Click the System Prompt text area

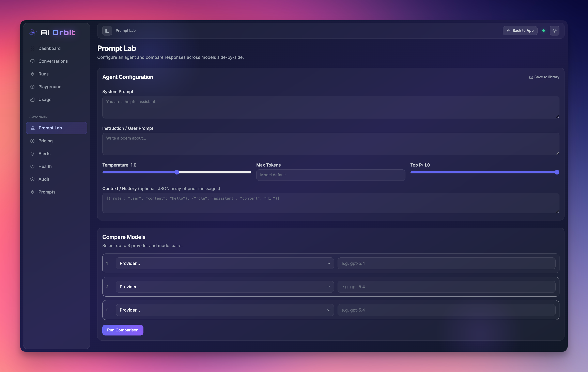coord(331,107)
